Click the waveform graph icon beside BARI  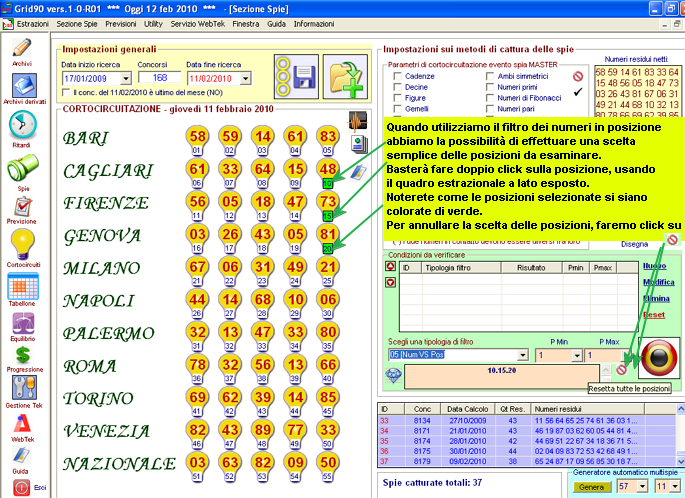coord(358,121)
